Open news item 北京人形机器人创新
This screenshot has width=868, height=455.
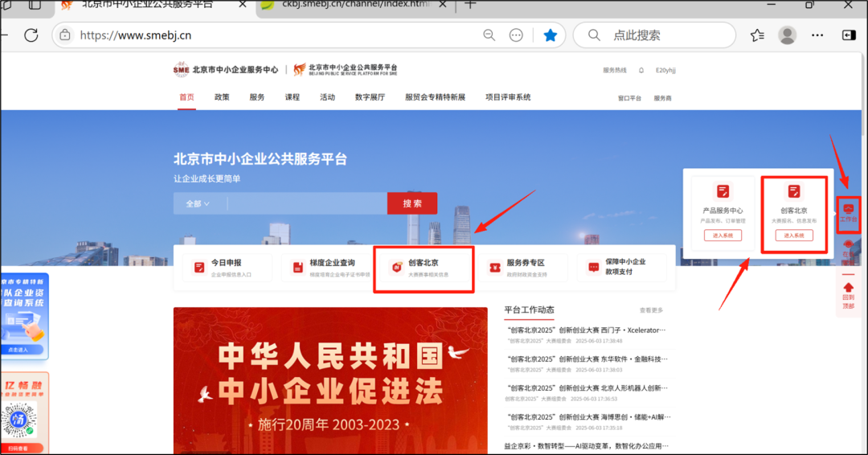pyautogui.click(x=587, y=388)
